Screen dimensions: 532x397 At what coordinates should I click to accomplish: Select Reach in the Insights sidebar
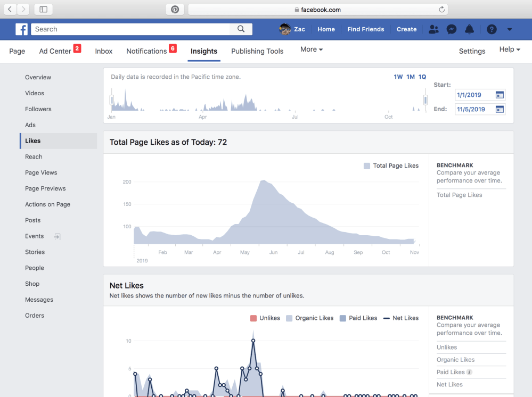pos(34,156)
